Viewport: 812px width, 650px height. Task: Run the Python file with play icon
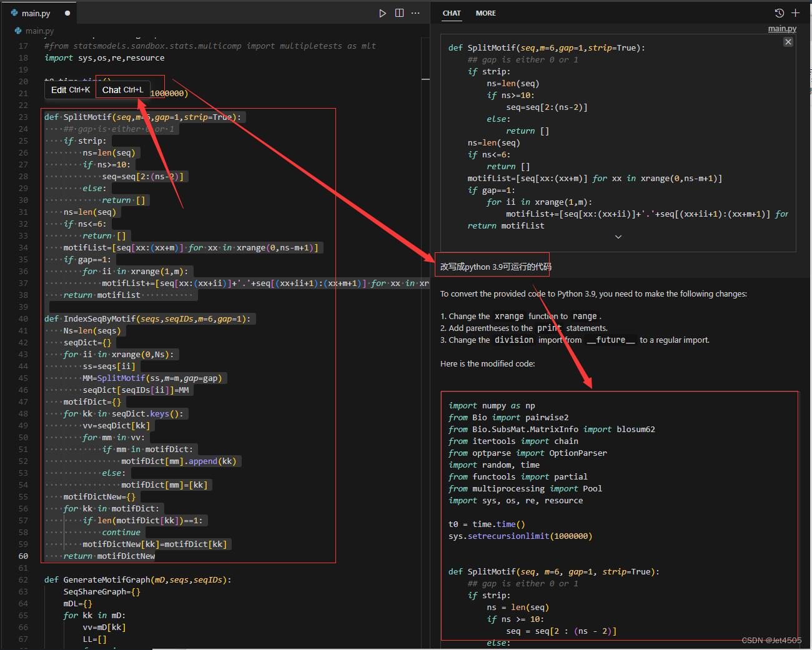(383, 13)
